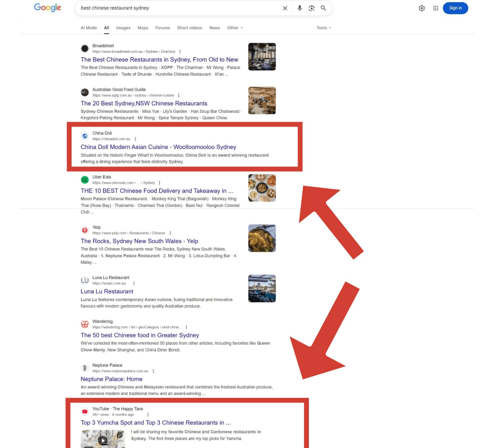This screenshot has height=448, width=493.
Task: Switch to the Maps tab
Action: pos(143,28)
